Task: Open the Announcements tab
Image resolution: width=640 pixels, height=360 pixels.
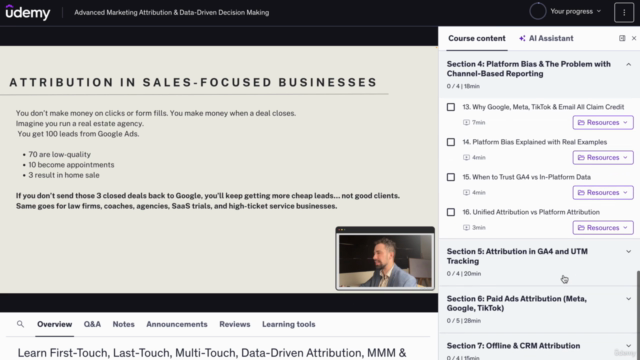Action: click(x=177, y=324)
